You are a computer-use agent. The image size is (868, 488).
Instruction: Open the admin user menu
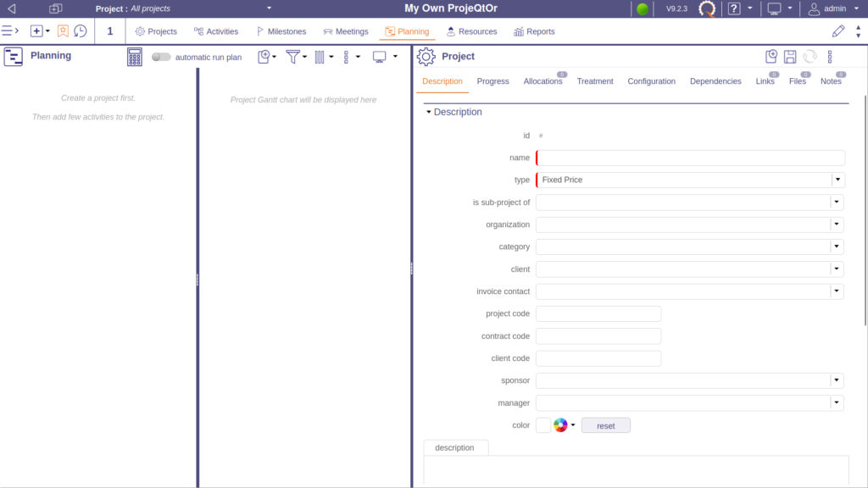(x=826, y=8)
